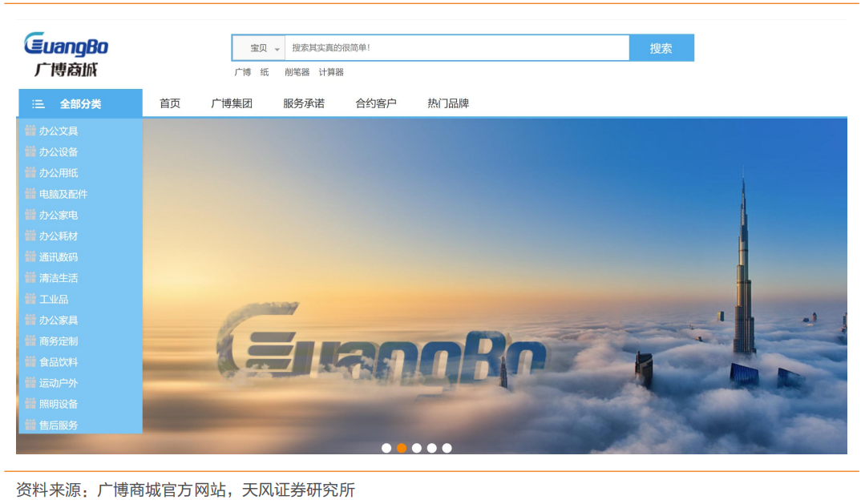The image size is (865, 504).
Task: Open the 热门品牌 navigation tab
Action: [448, 103]
